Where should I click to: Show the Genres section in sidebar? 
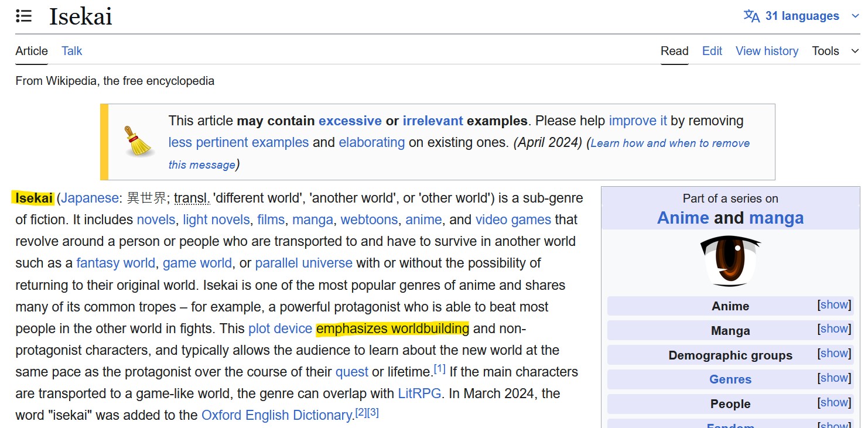835,378
